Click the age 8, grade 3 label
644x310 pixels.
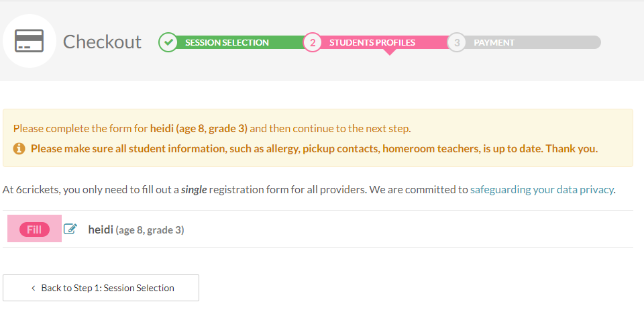coord(150,230)
